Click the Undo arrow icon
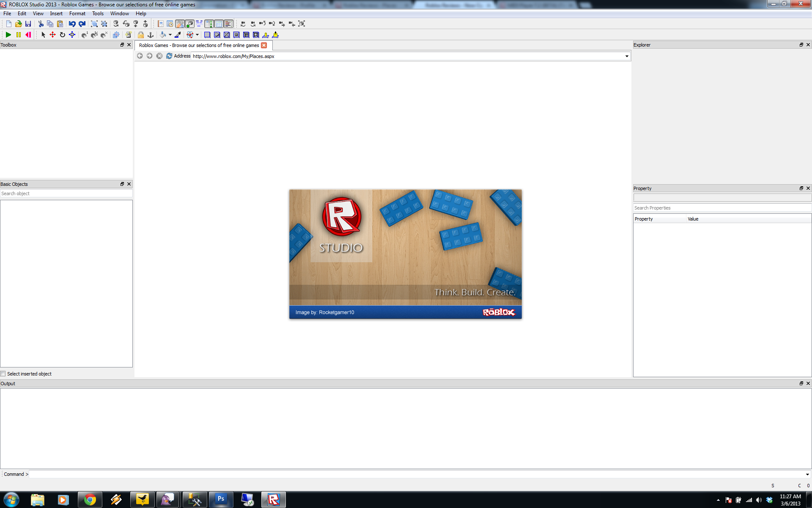The image size is (812, 508). [x=72, y=24]
